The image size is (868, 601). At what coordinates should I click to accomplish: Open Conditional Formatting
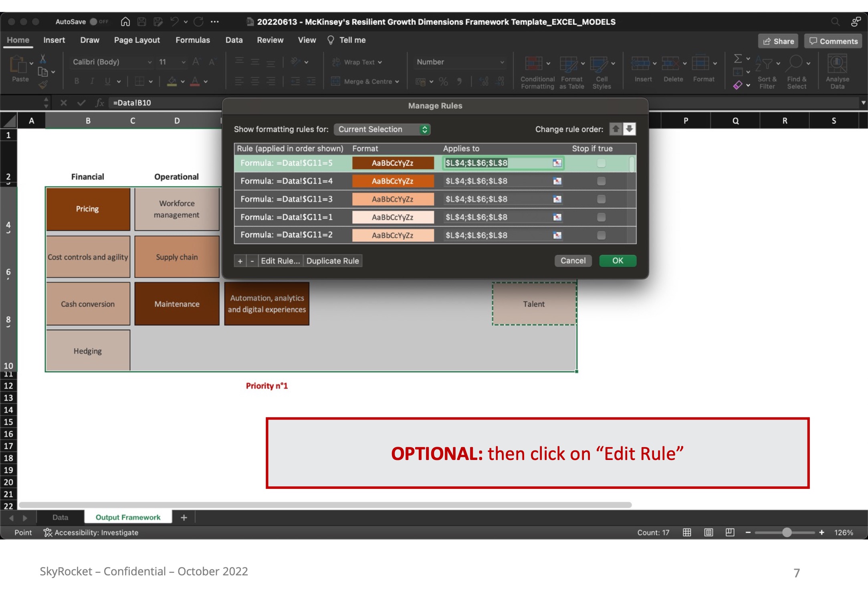[x=537, y=72]
